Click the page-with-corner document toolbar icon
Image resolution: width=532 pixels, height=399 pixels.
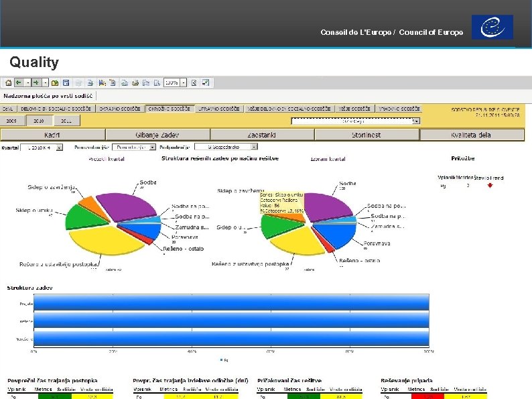click(113, 83)
